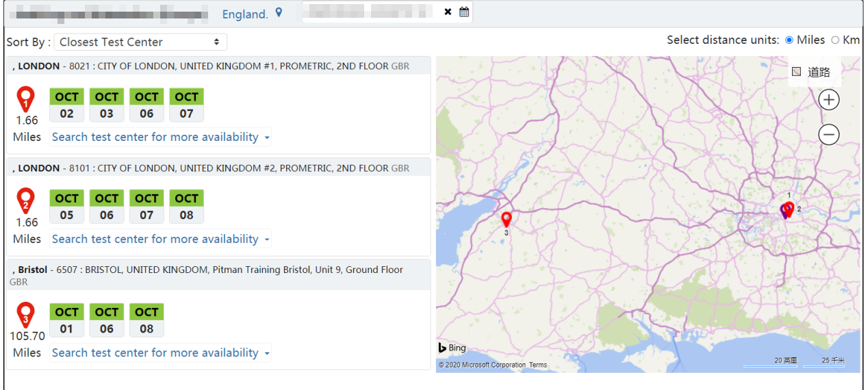Screen dimensions: 868x390
Task: Choose OCT 02 at London #1 center
Action: pyautogui.click(x=66, y=105)
